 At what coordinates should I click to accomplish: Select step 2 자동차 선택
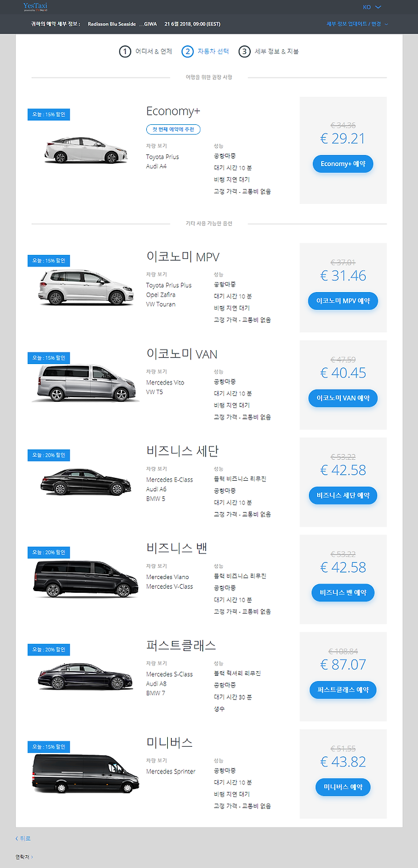click(x=206, y=52)
